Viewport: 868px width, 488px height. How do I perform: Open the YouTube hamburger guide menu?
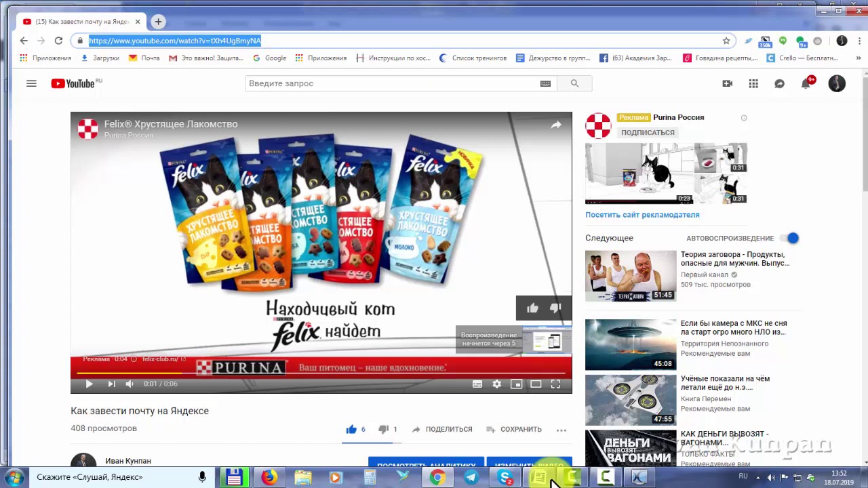pos(31,83)
